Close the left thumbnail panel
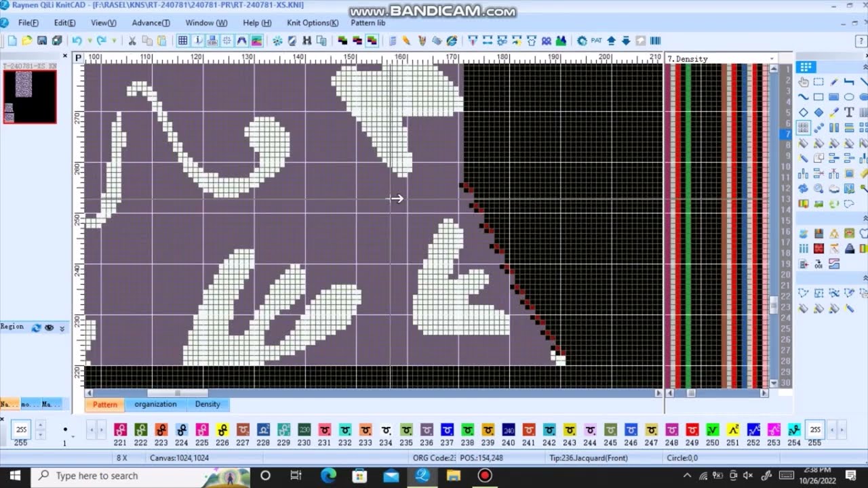Image resolution: width=868 pixels, height=488 pixels. point(65,56)
